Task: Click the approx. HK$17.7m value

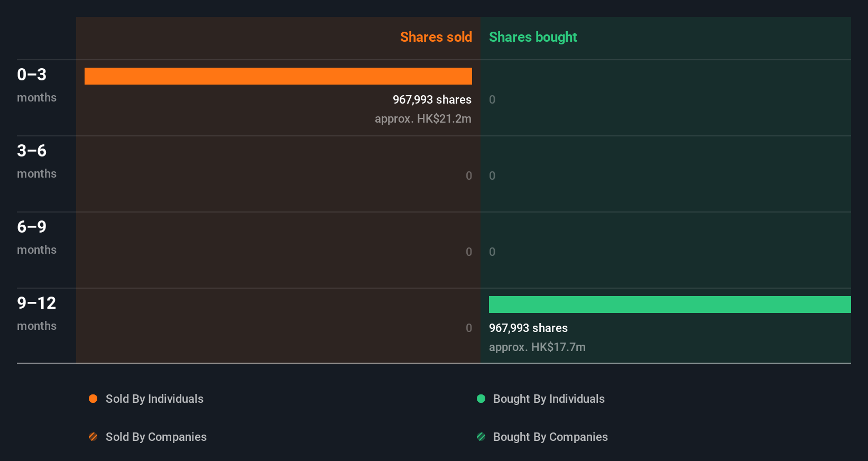Action: pyautogui.click(x=537, y=347)
